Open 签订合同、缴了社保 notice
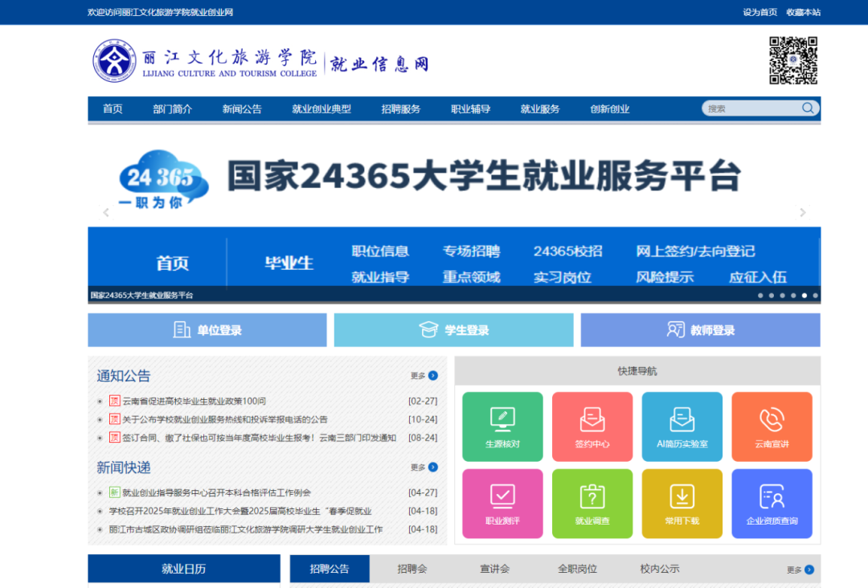 coord(259,438)
